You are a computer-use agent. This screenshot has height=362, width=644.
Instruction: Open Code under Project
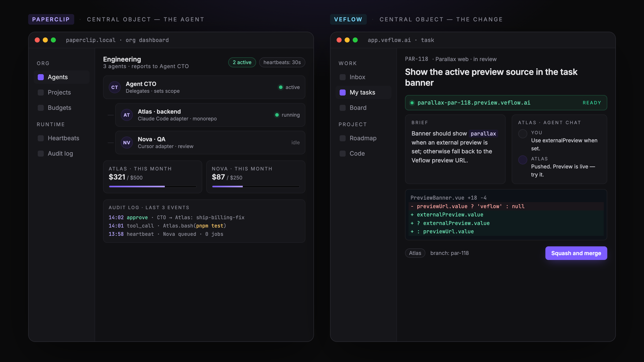click(364, 154)
